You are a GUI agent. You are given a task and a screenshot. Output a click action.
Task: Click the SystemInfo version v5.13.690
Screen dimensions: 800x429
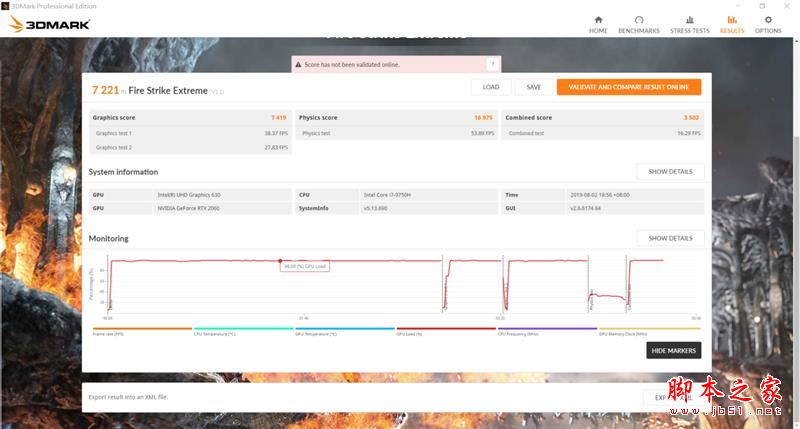[376, 208]
